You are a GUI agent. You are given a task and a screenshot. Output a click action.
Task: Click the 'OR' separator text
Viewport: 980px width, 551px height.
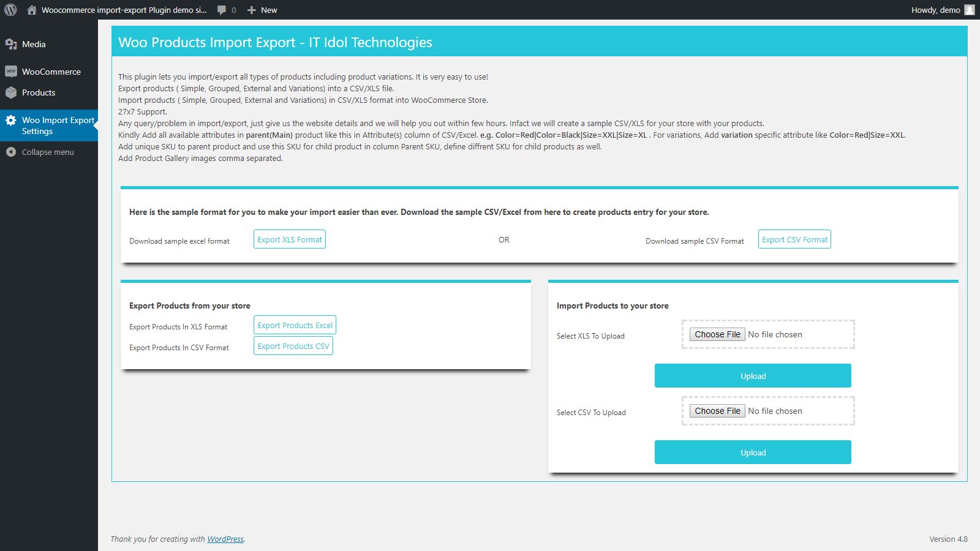pos(504,240)
